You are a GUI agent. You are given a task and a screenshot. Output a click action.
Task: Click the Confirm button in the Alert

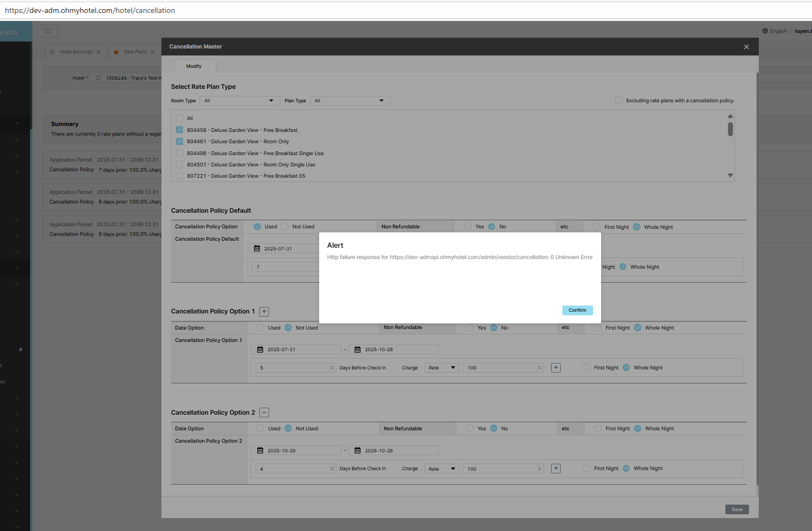577,310
